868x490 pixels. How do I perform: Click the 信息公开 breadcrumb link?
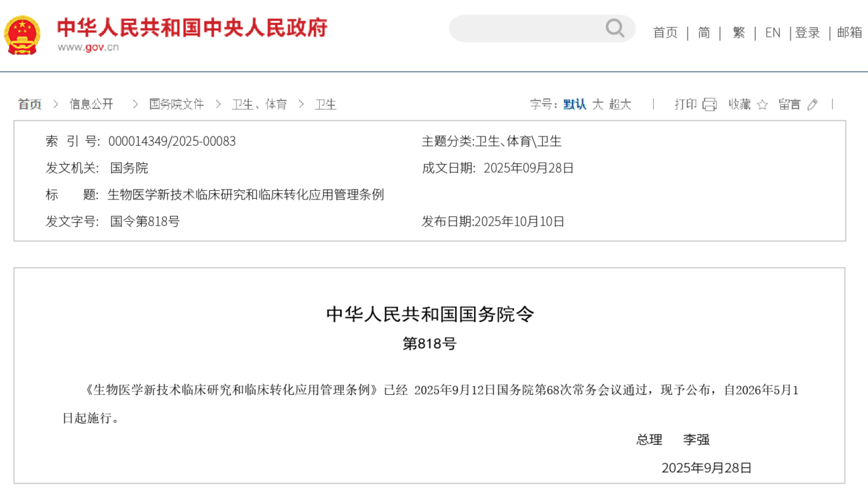(91, 104)
